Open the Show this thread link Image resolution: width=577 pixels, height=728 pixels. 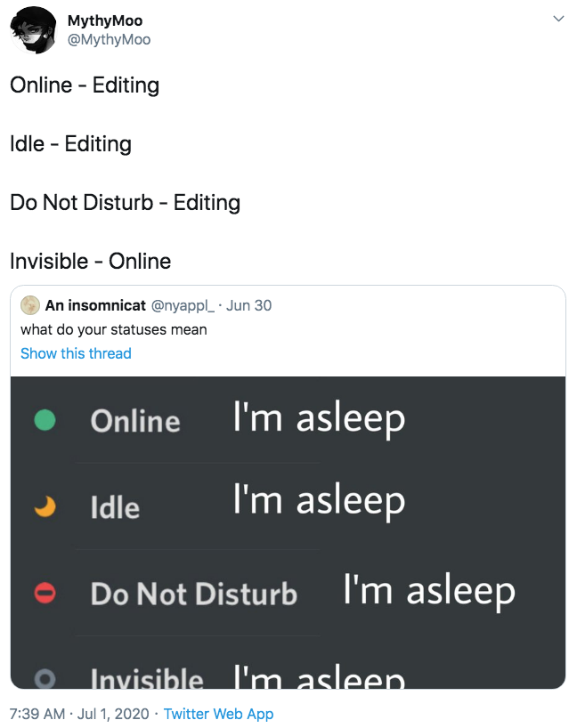tap(76, 353)
